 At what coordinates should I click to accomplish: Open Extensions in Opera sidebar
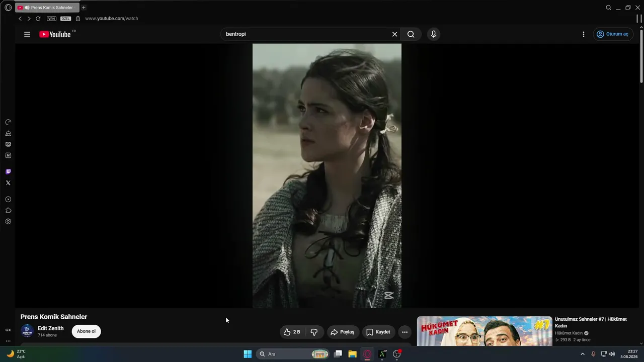pyautogui.click(x=8, y=211)
